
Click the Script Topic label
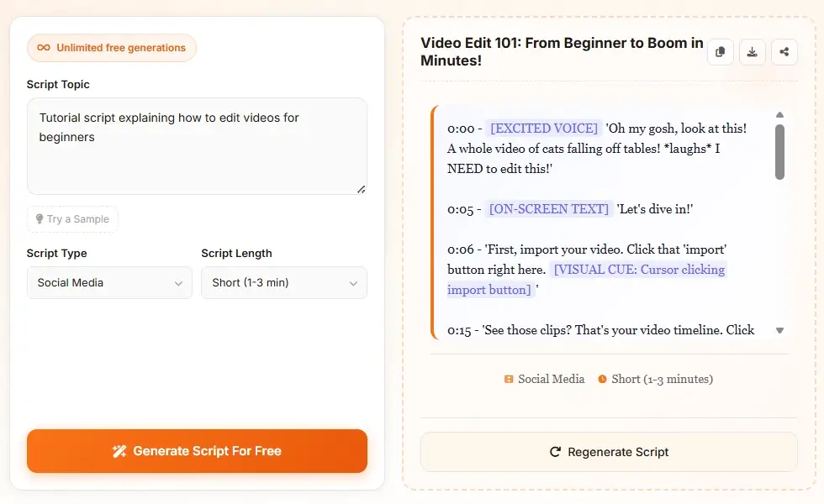pos(58,85)
